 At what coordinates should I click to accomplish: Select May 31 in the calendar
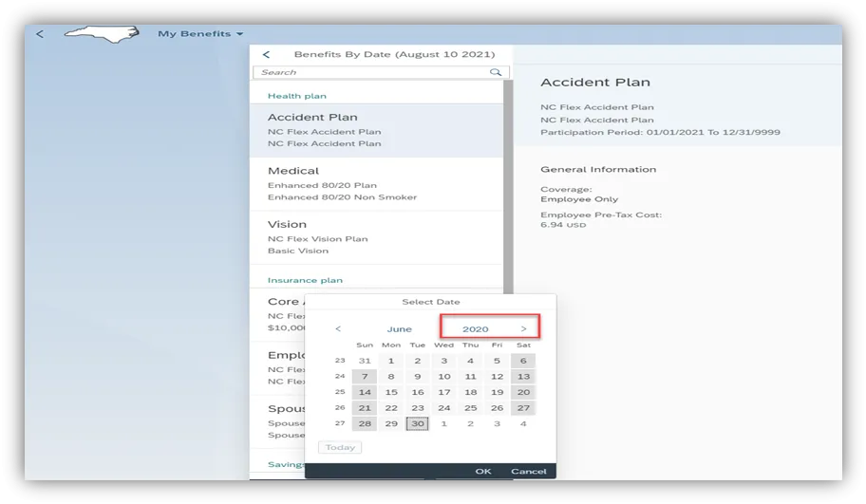(365, 361)
